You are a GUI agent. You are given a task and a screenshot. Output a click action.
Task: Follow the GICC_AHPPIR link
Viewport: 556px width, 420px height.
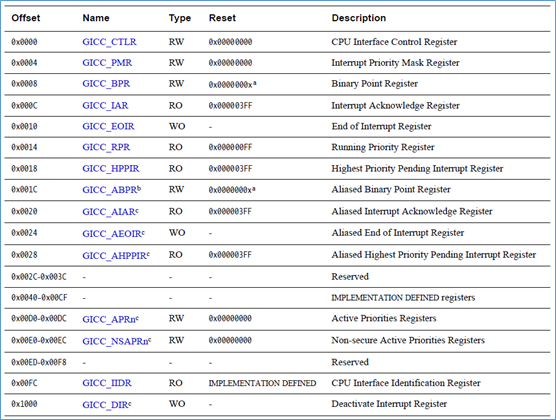click(116, 255)
